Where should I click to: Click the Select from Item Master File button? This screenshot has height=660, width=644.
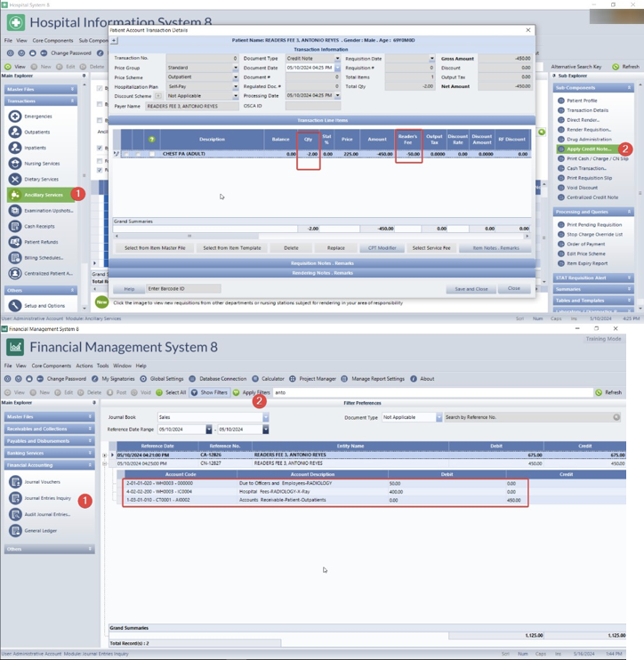click(155, 248)
